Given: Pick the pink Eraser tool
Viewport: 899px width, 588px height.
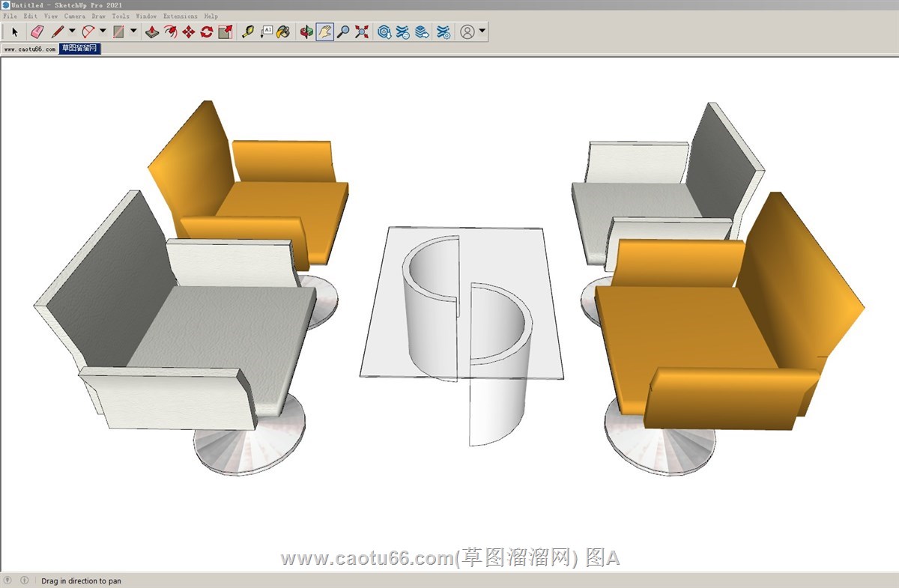Looking at the screenshot, I should (x=37, y=32).
